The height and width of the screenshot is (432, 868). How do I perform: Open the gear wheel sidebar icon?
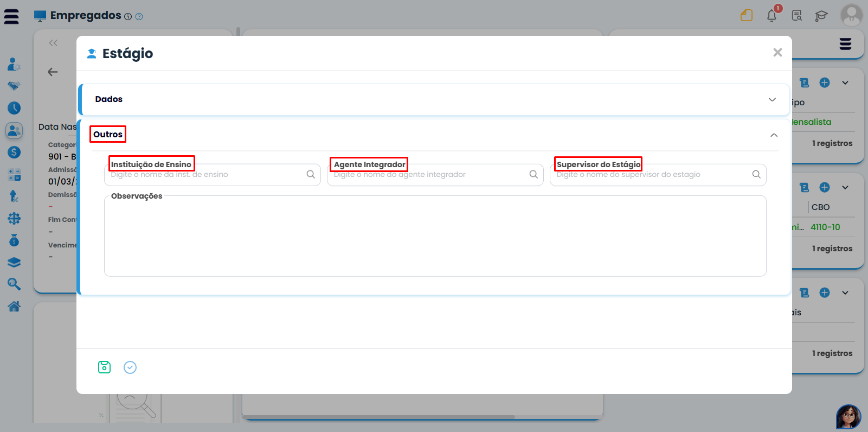point(14,218)
